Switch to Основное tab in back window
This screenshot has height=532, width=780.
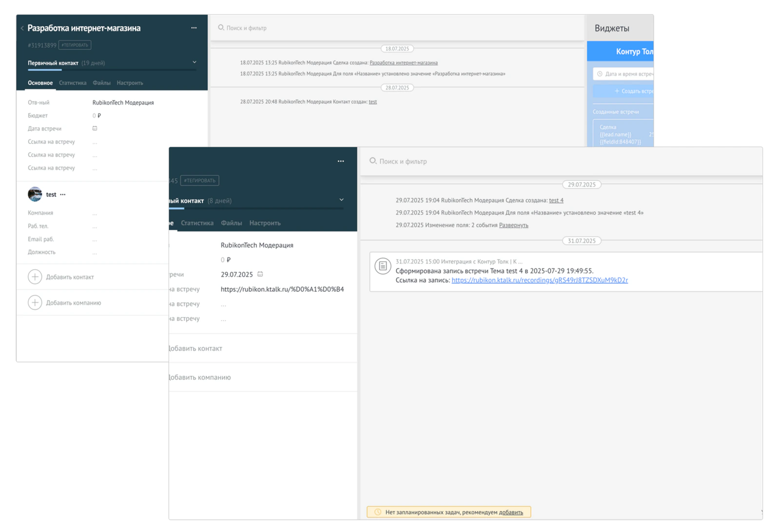tap(40, 83)
